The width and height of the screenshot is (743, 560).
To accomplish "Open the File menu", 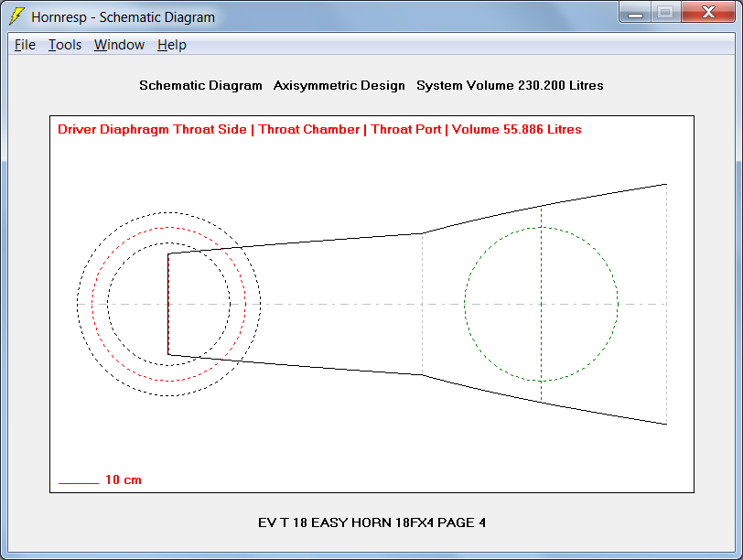I will (x=25, y=45).
